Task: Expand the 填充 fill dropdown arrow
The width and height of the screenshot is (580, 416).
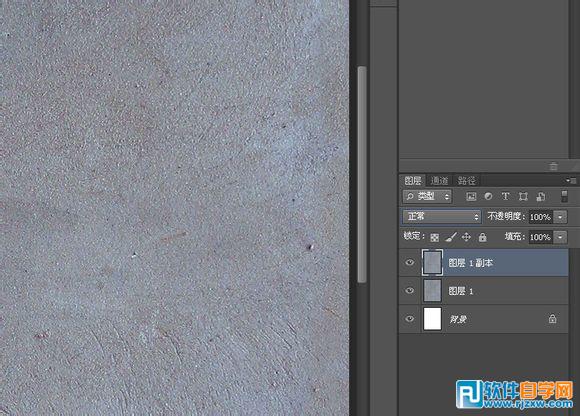Action: tap(560, 237)
